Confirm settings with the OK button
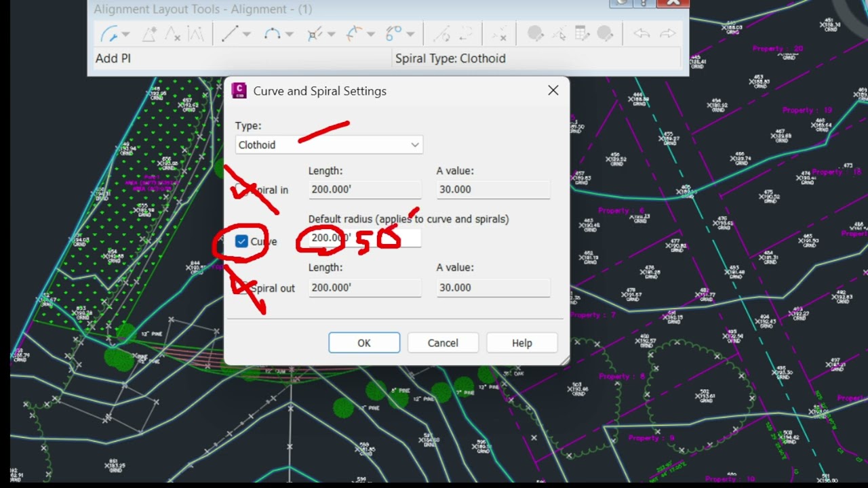 point(364,343)
